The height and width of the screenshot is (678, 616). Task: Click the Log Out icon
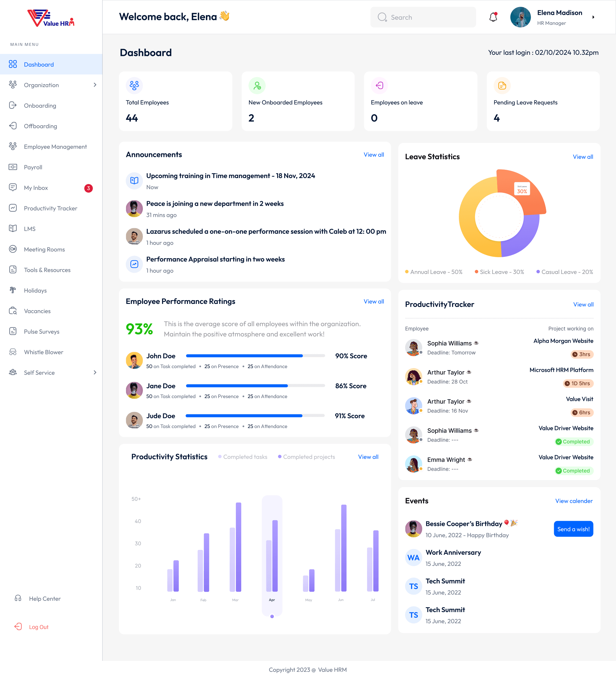18,627
